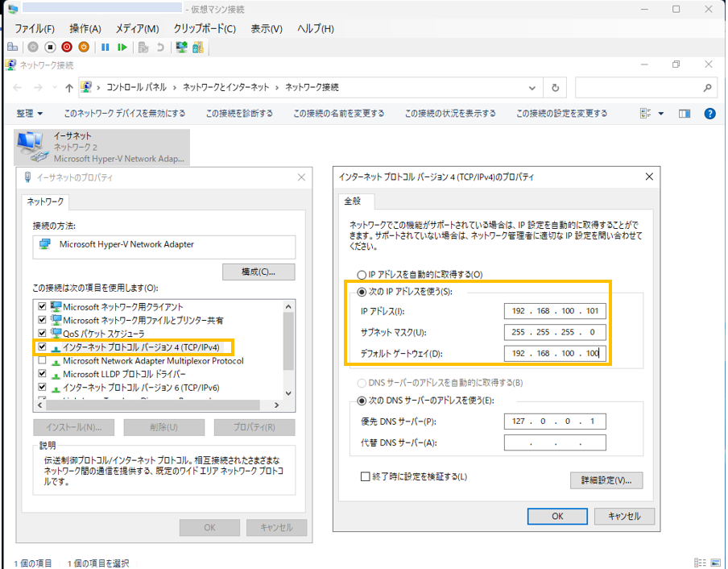
Task: Open the クリップボード(C) menu
Action: [205, 29]
